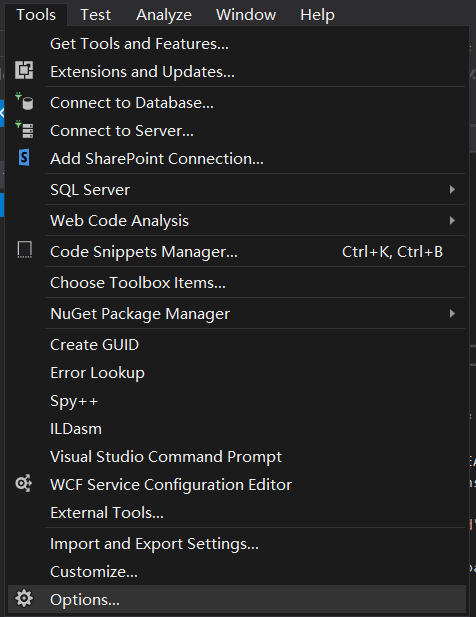Image resolution: width=476 pixels, height=617 pixels.
Task: Open the Test menu
Action: pyautogui.click(x=96, y=15)
